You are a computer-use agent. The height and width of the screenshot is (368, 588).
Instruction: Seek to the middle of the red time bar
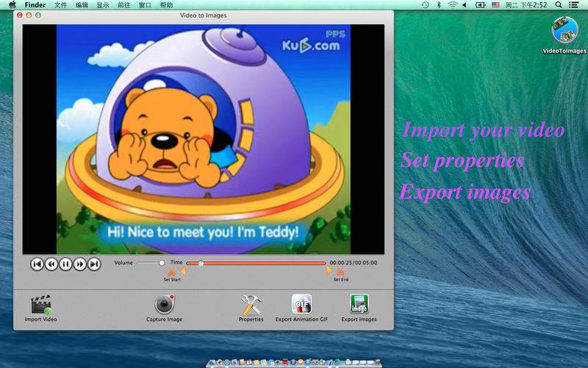pos(256,263)
